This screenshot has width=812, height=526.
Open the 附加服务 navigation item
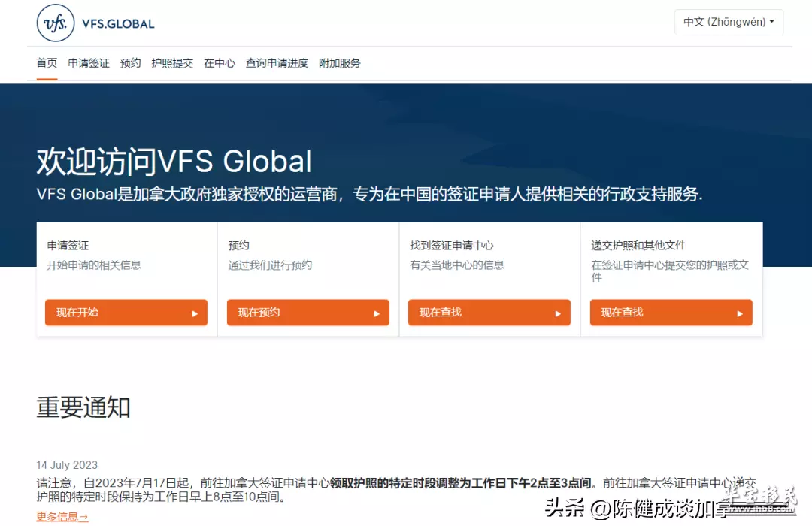340,63
